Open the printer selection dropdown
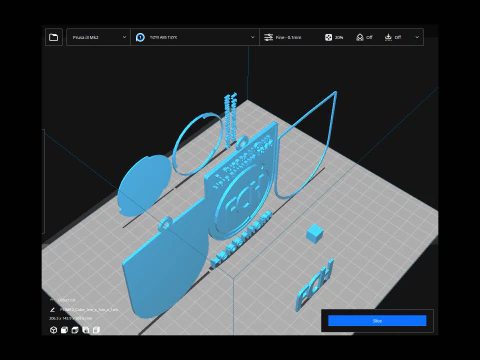Viewport: 480px width, 360px height. click(x=98, y=37)
